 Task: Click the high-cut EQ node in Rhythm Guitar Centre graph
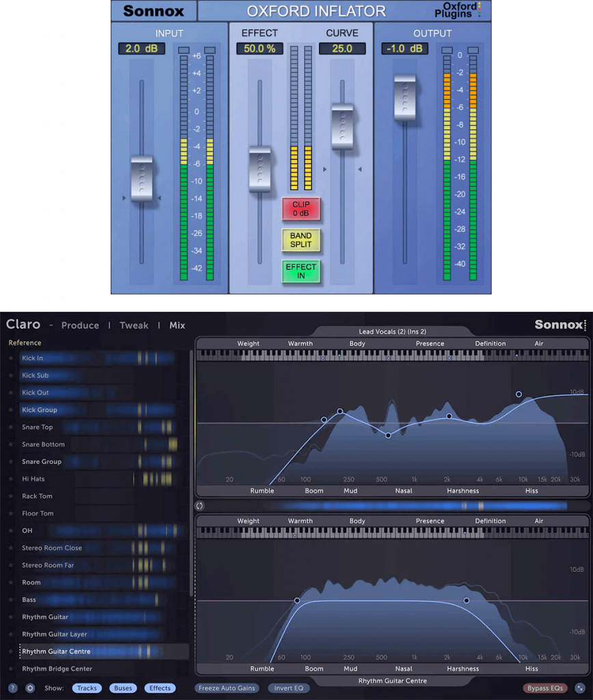coord(467,600)
